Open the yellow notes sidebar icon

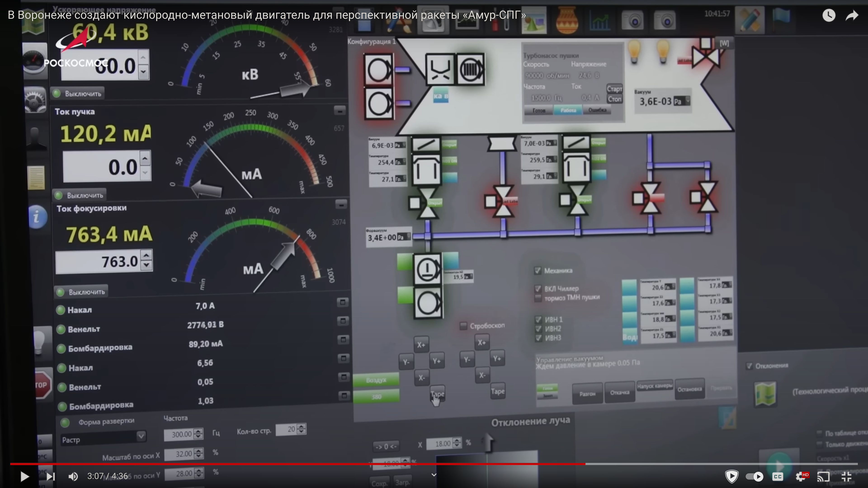pos(36,178)
